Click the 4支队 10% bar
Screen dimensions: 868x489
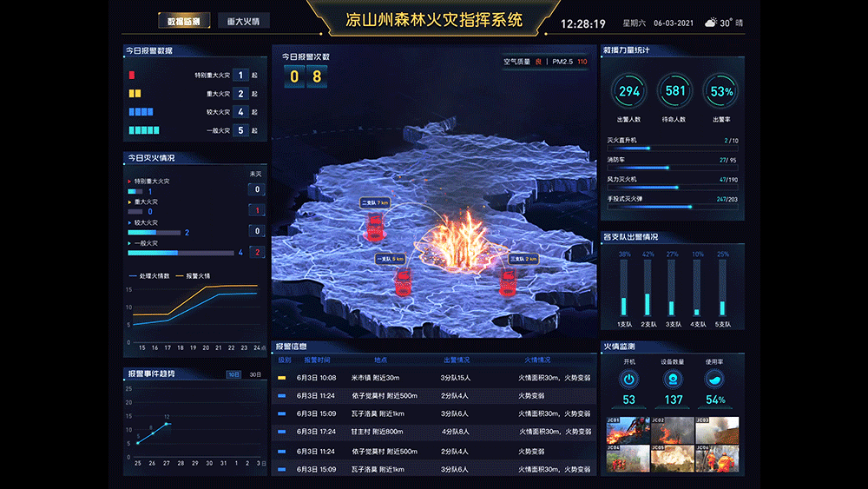697,288
